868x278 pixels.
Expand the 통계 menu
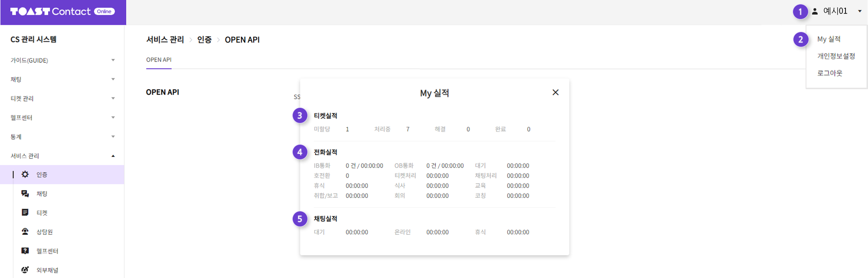point(113,136)
